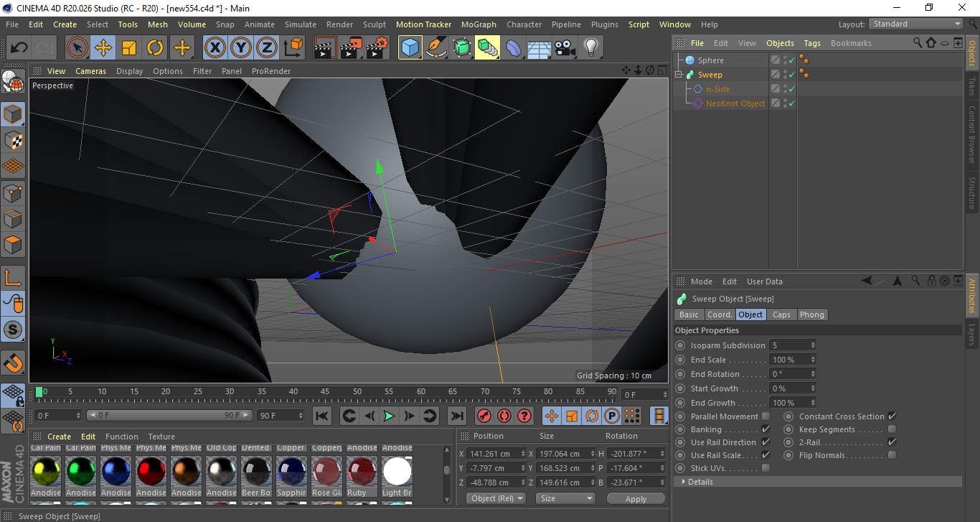Open the Mesh menu
Screen dimensions: 980x522
tap(158, 24)
